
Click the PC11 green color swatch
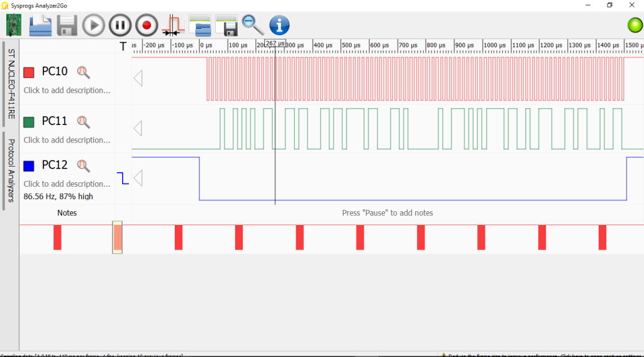[28, 122]
